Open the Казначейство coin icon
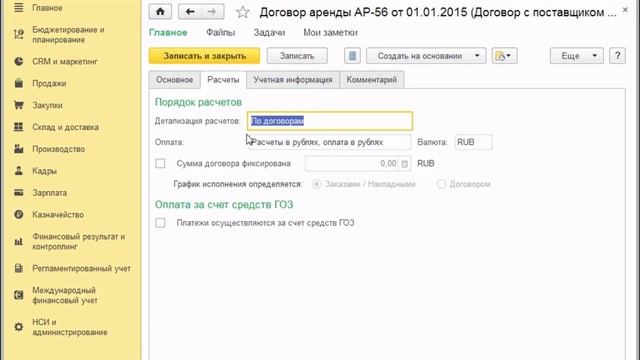The height and width of the screenshot is (360, 640). pyautogui.click(x=19, y=214)
